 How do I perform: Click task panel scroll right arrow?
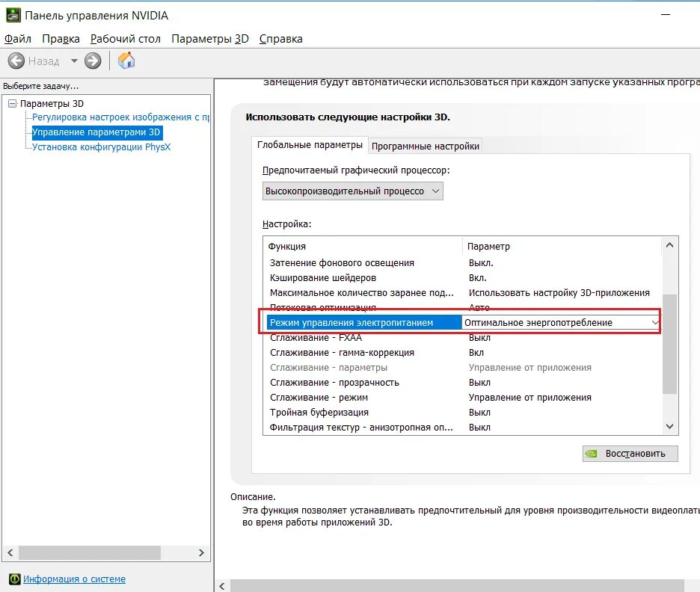pos(201,552)
